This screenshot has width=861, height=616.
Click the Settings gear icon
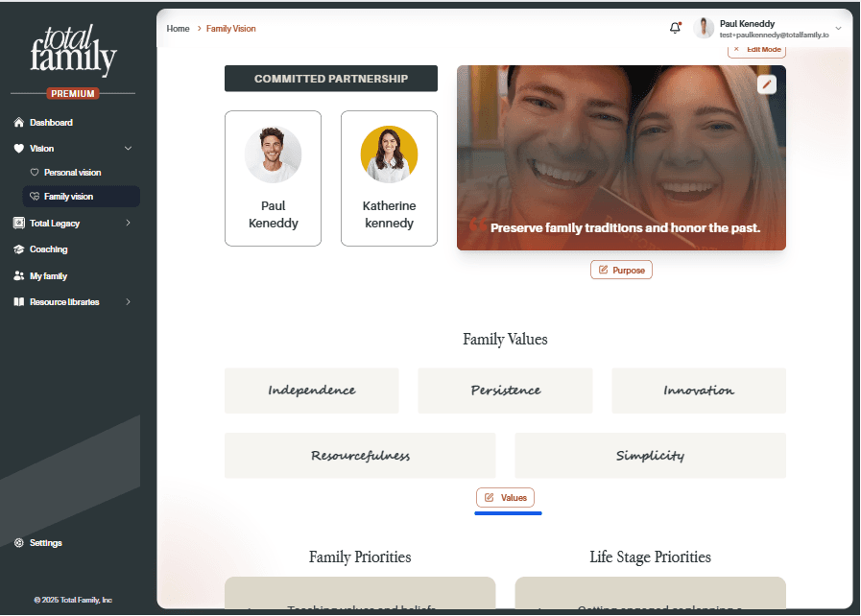point(18,543)
